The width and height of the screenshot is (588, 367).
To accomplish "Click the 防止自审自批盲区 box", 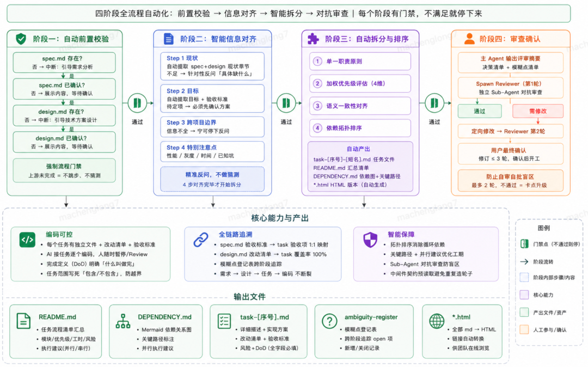I will tap(510, 181).
